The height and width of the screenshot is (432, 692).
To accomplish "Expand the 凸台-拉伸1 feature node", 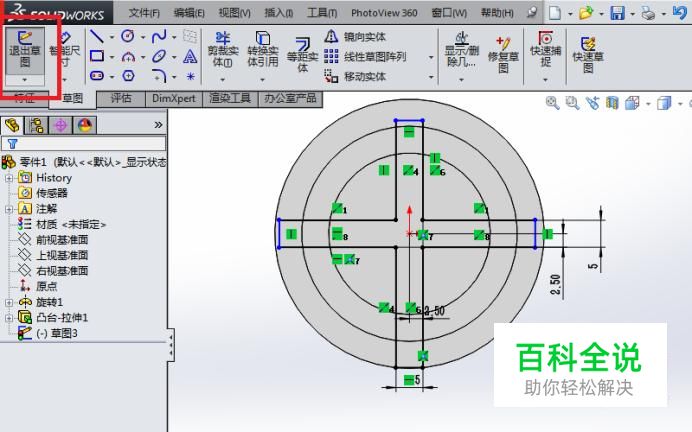I will pyautogui.click(x=9, y=318).
